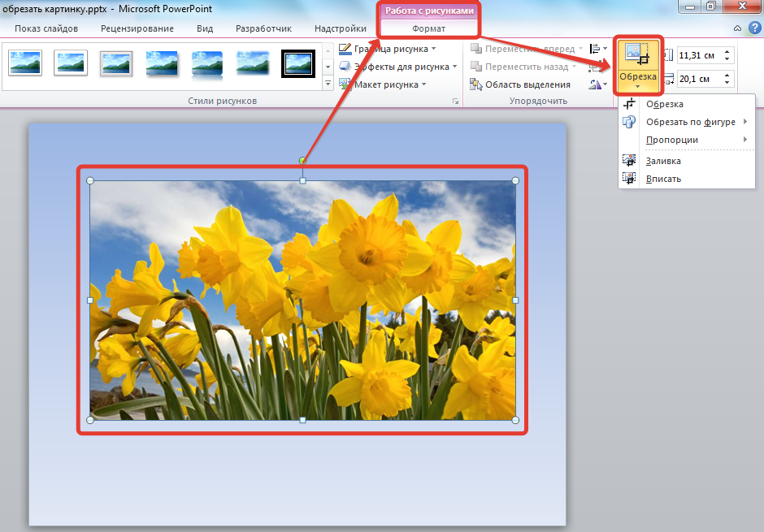Open PowerPoint Help question mark icon
764x532 pixels.
tap(754, 28)
